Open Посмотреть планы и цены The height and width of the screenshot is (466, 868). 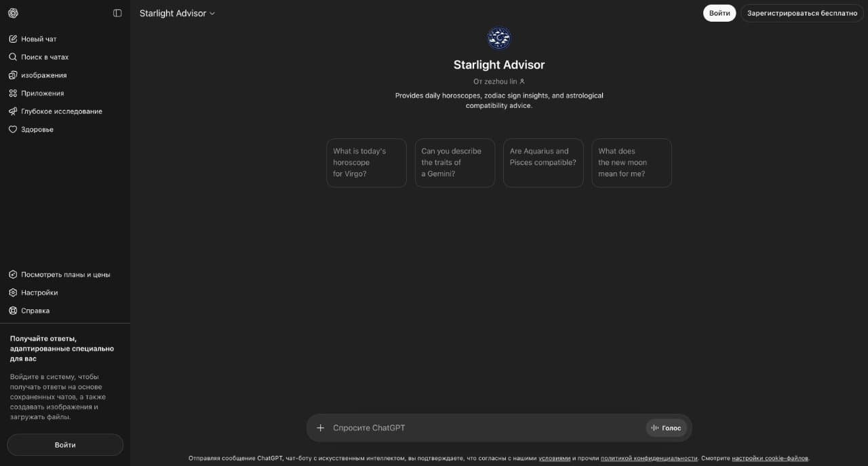click(65, 275)
